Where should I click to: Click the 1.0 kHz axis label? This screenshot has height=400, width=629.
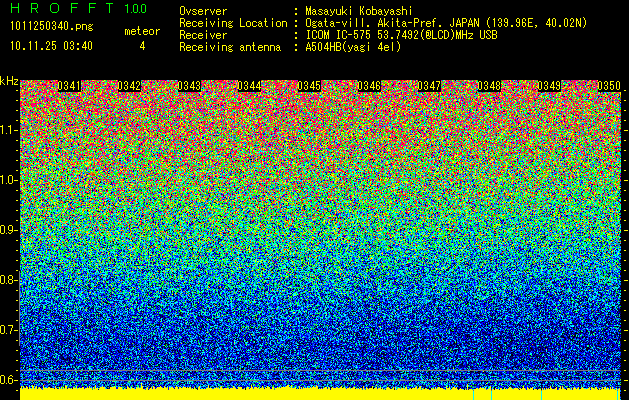(x=8, y=180)
